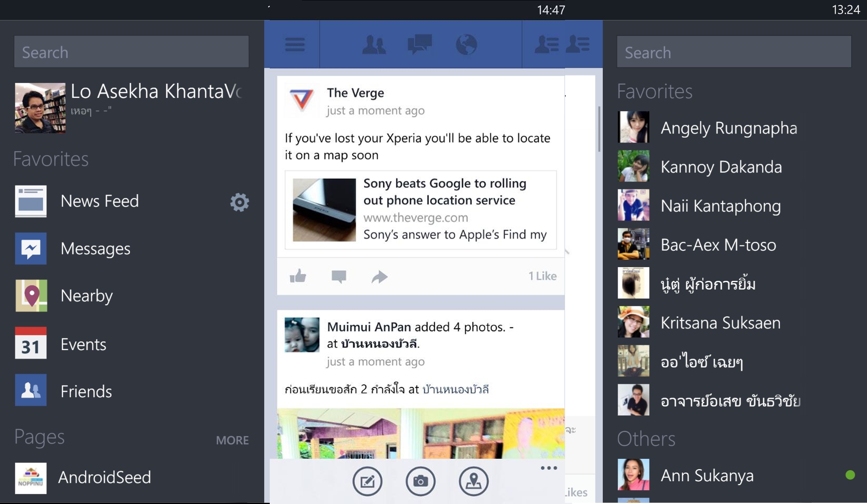Click Kritsana Suksaen avatar

(633, 322)
